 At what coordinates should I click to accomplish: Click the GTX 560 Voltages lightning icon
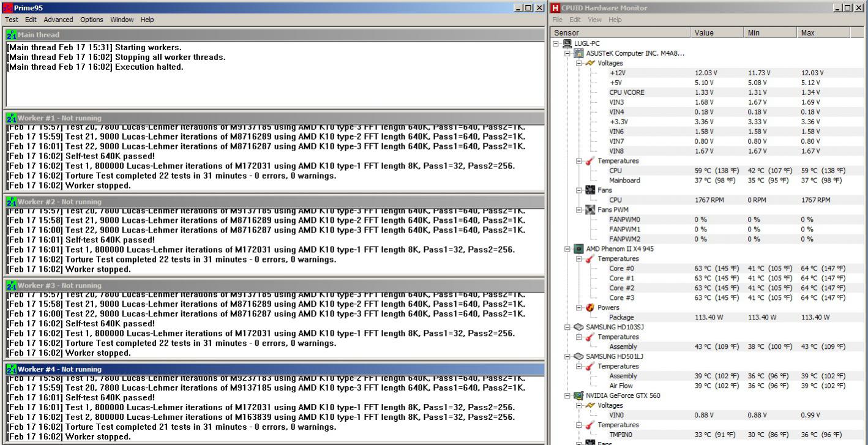pos(590,406)
